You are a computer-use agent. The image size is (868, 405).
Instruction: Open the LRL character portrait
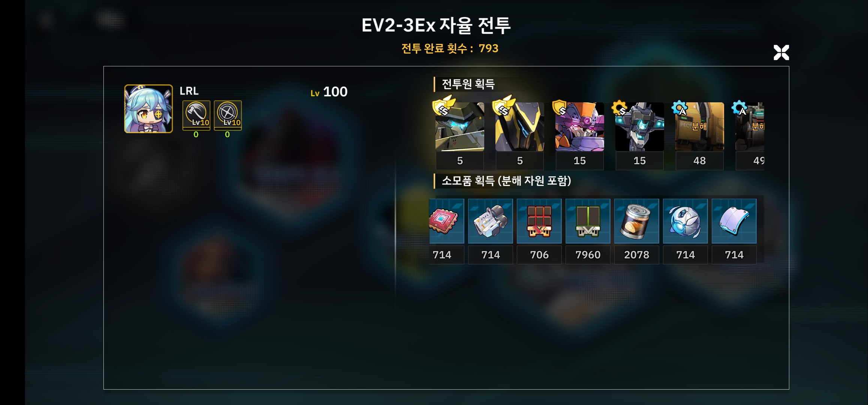pos(148,109)
